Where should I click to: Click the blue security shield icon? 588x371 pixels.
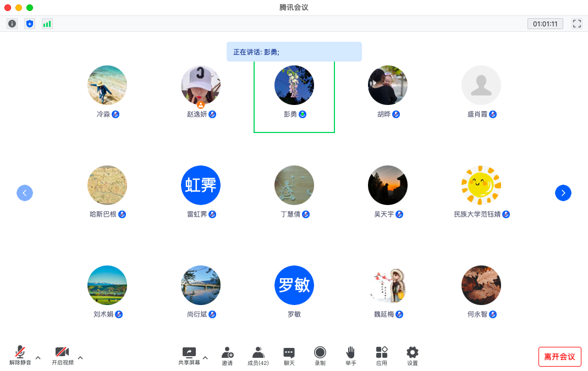click(x=30, y=24)
